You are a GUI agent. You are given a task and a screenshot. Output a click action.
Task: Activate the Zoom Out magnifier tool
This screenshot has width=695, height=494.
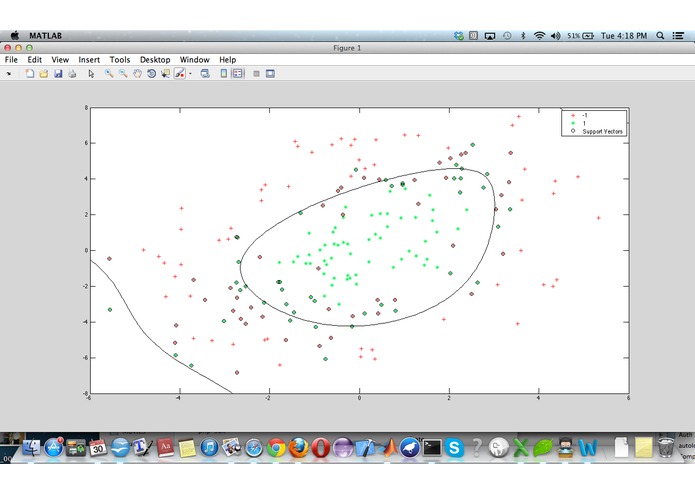tap(123, 74)
